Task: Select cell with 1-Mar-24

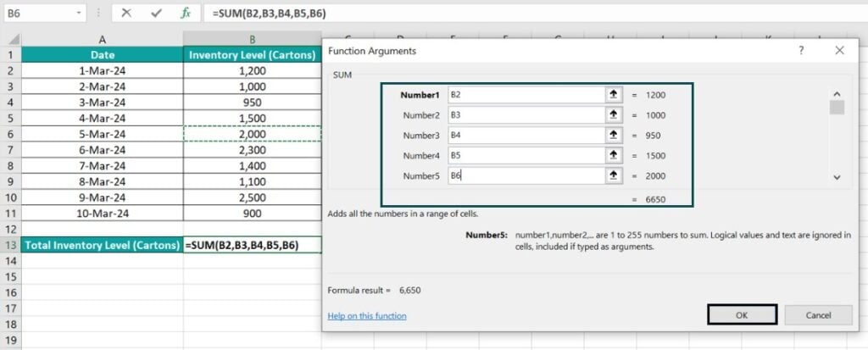Action: pyautogui.click(x=103, y=71)
